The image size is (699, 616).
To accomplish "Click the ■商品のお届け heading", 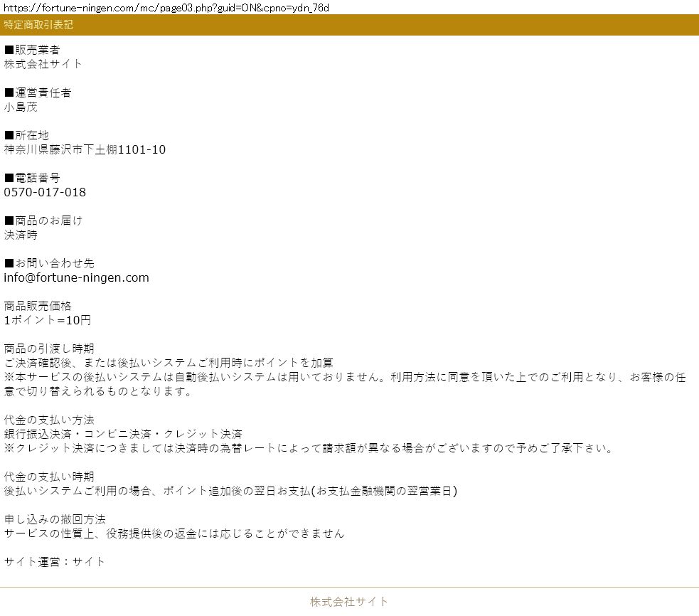I will [x=43, y=221].
